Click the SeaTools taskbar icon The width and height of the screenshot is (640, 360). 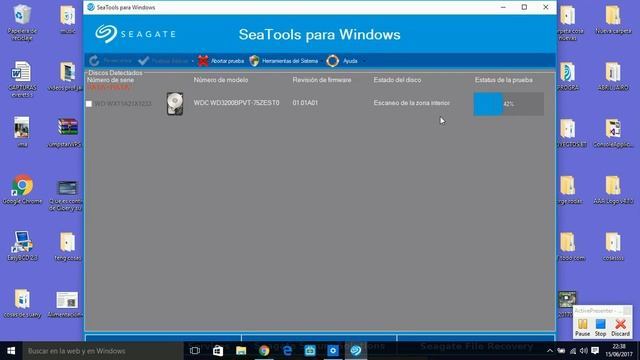[x=356, y=351]
